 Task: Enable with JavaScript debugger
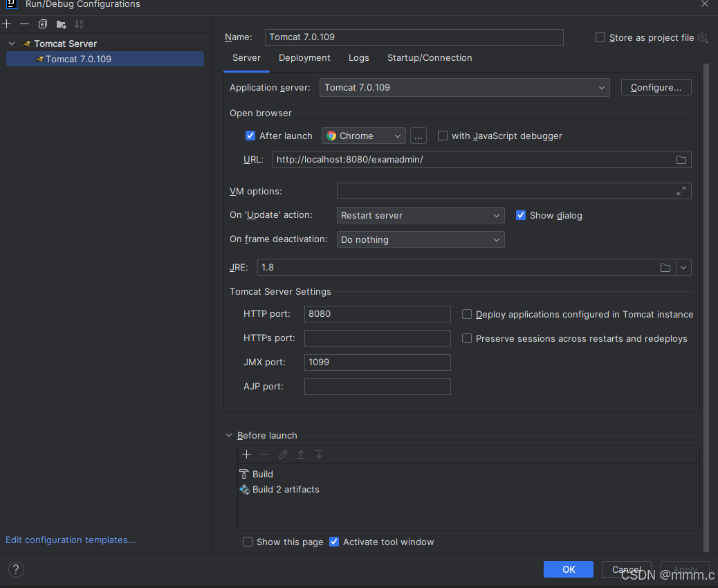[x=442, y=136]
